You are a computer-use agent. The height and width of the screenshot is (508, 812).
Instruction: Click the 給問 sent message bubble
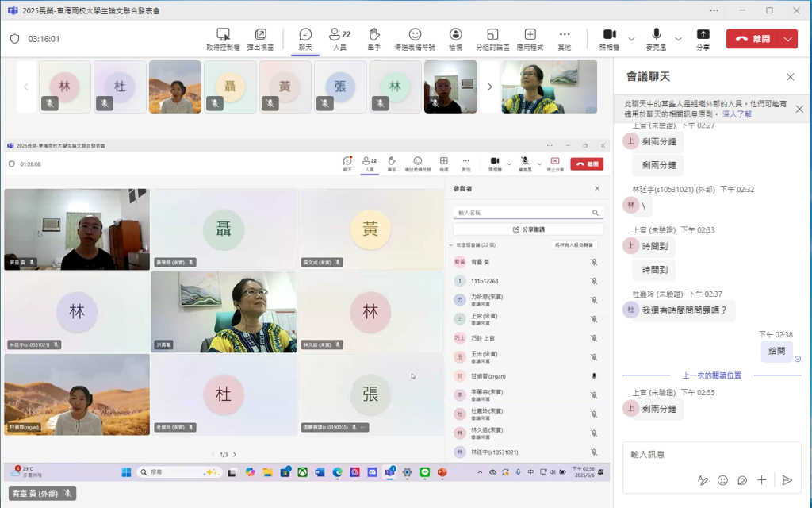click(776, 351)
